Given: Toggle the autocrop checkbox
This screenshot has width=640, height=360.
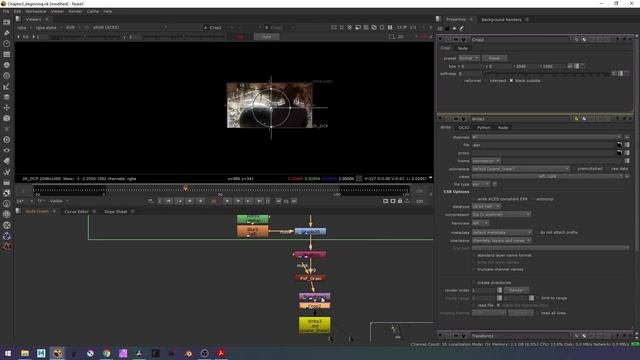Looking at the screenshot, I should (532, 199).
